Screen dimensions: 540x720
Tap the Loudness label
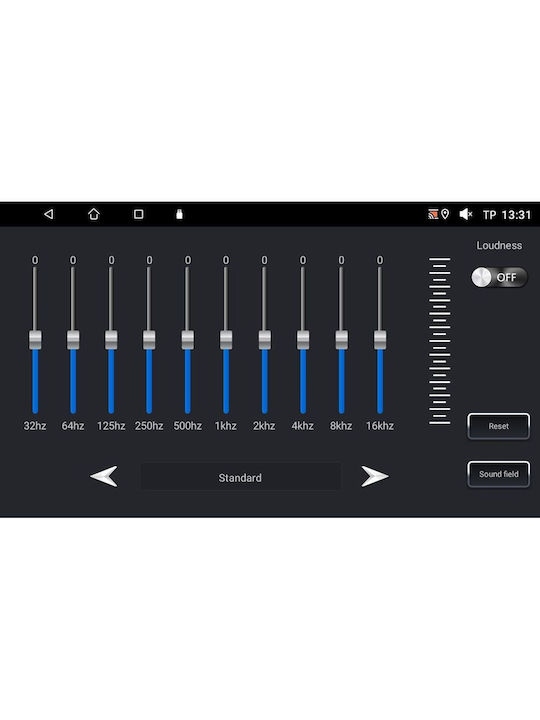[499, 246]
